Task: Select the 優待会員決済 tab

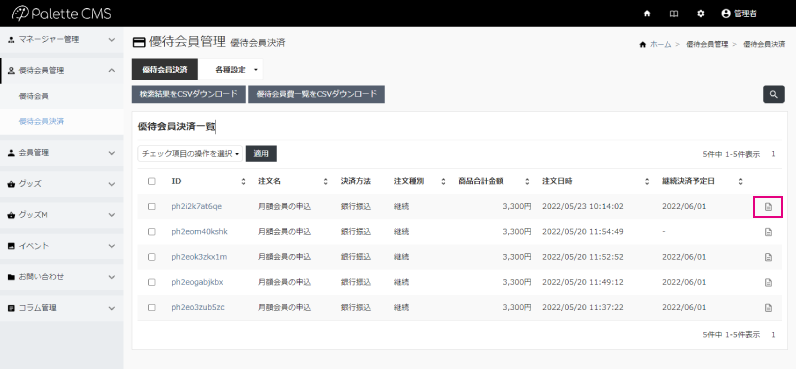Action: [164, 70]
